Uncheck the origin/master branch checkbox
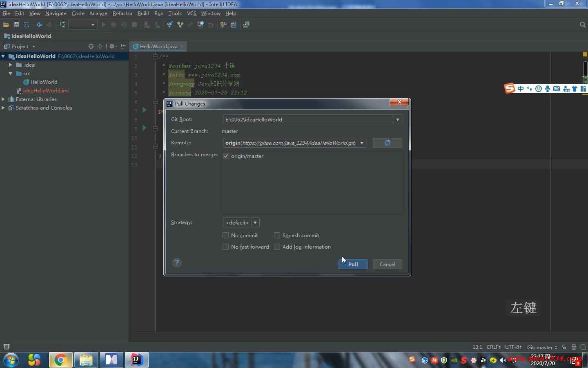The image size is (588, 368). click(226, 156)
